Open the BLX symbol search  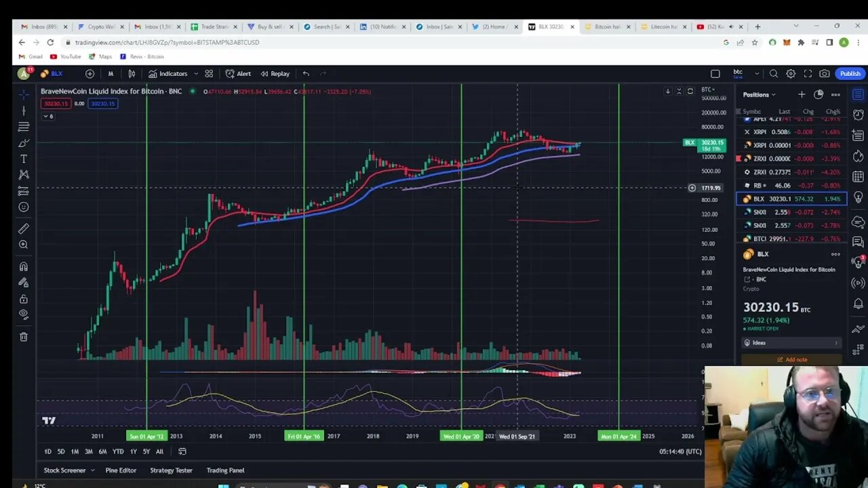(52, 74)
